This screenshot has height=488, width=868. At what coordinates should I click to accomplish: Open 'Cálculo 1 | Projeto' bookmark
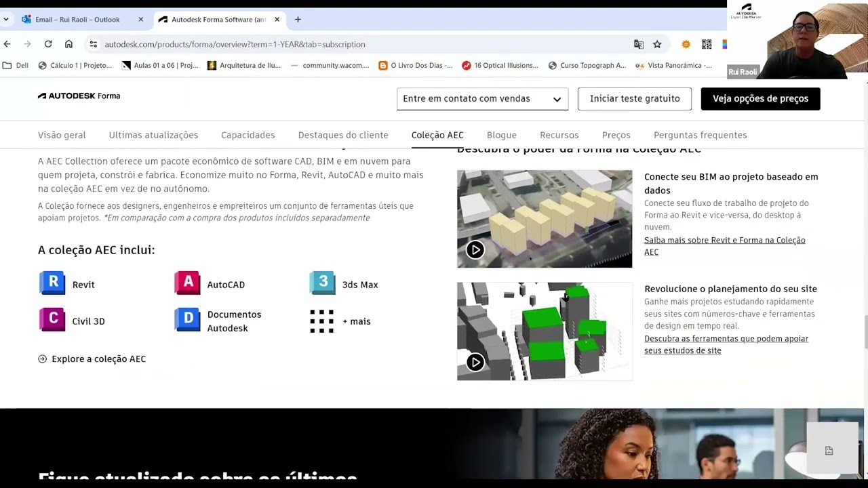pos(75,66)
